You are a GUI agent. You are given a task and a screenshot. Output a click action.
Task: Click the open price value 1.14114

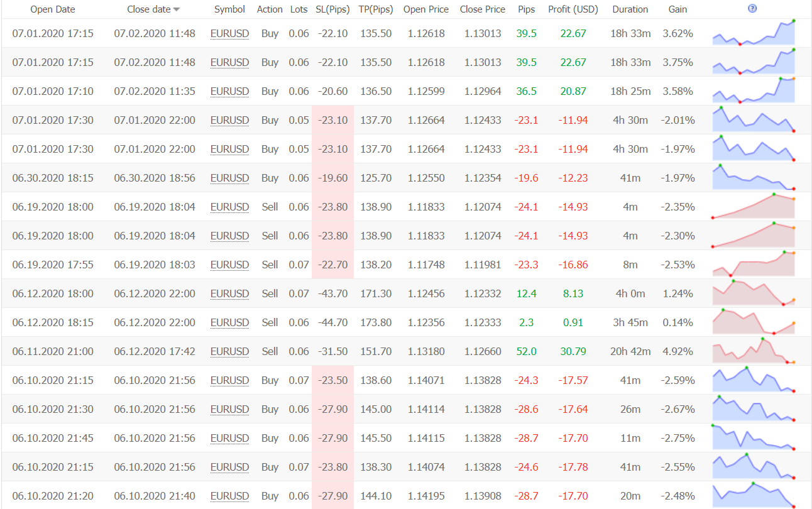426,409
